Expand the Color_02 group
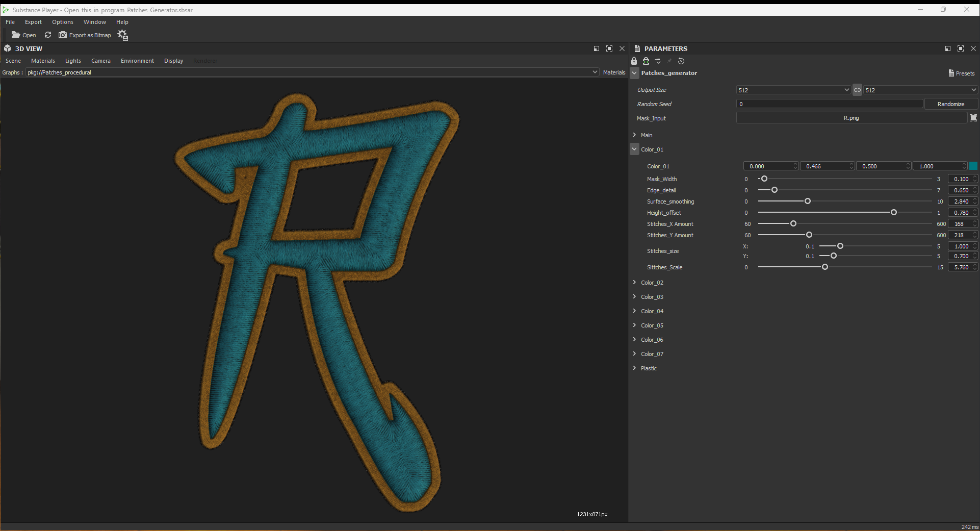The width and height of the screenshot is (980, 531). pyautogui.click(x=634, y=282)
